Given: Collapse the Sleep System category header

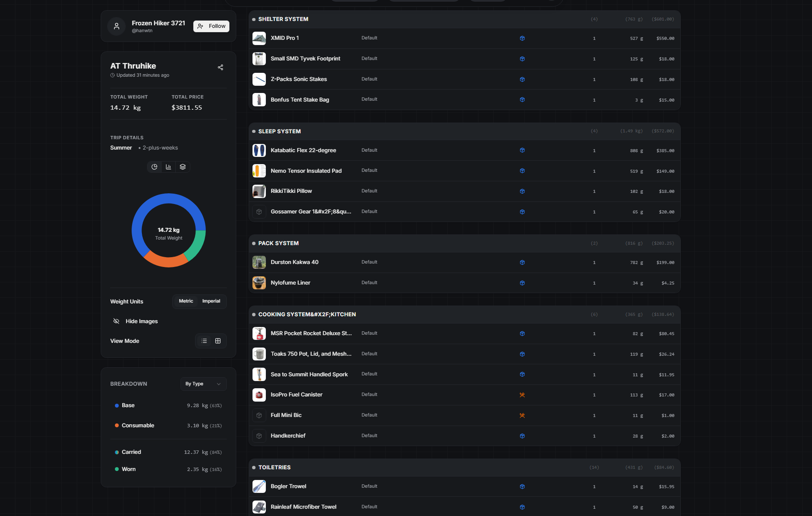Looking at the screenshot, I should tap(279, 132).
